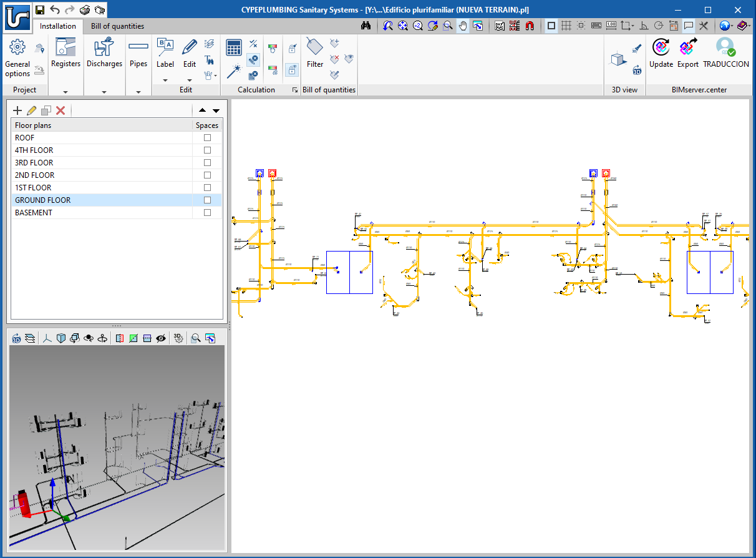Click the binoculars search icon

367,26
